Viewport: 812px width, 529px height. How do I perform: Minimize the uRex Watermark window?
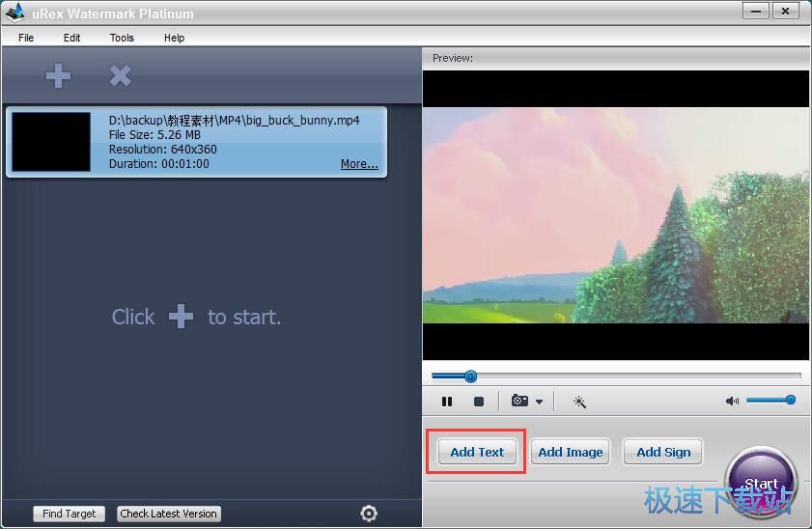point(756,11)
